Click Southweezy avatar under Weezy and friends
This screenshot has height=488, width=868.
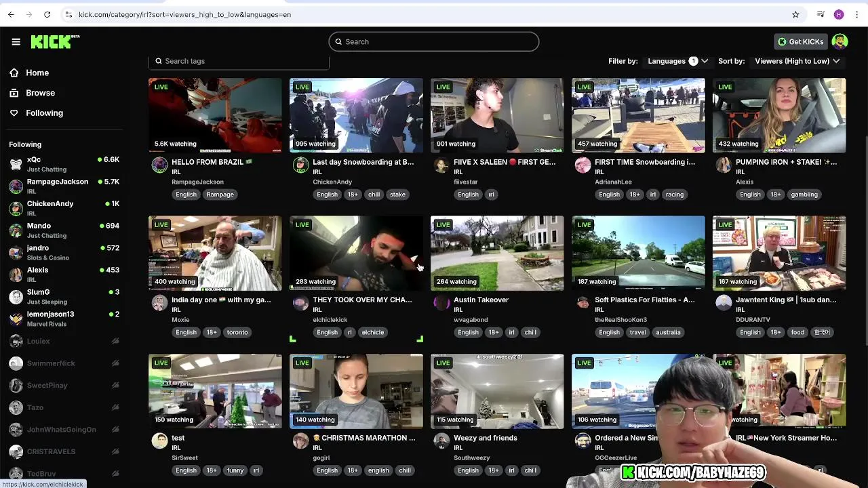[441, 441]
